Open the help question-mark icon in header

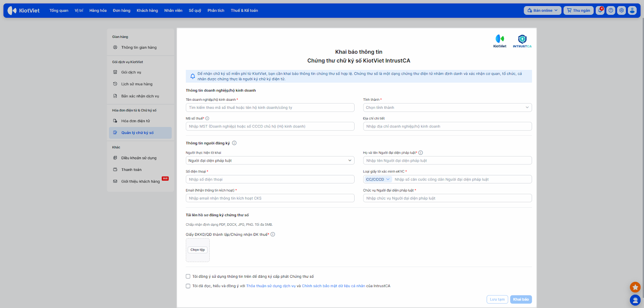coord(611,10)
